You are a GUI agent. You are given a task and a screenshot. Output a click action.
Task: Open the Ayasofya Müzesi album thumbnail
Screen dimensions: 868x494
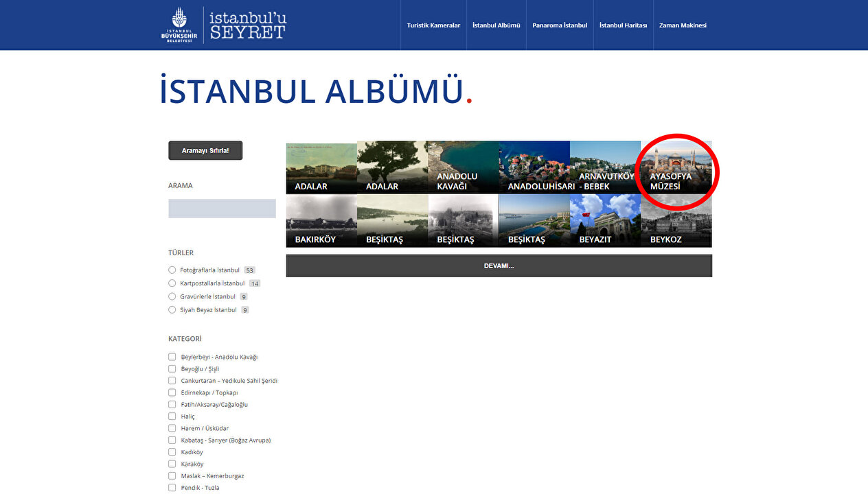[x=676, y=167]
